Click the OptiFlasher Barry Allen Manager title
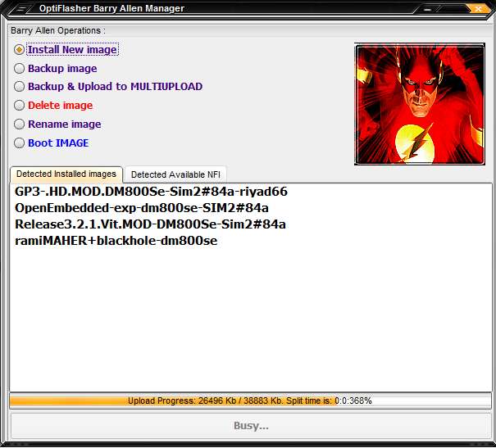This screenshot has width=496, height=448. 111,8
